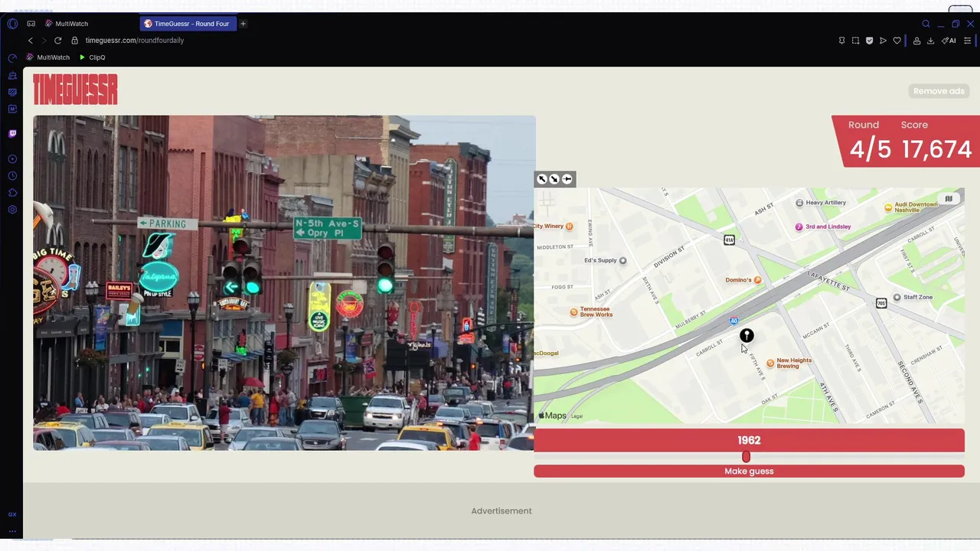Viewport: 980px width, 551px height.
Task: Open the GX Control speedometer icon
Action: tap(12, 58)
